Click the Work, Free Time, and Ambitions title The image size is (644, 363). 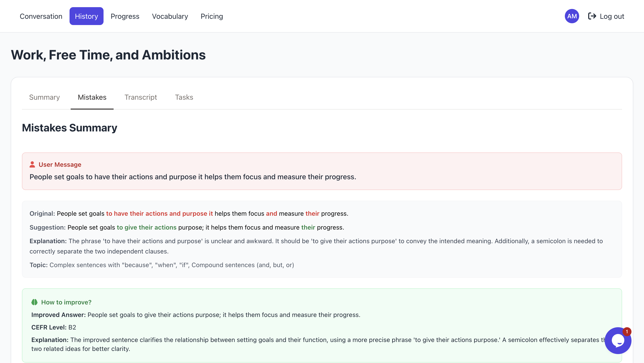point(108,55)
